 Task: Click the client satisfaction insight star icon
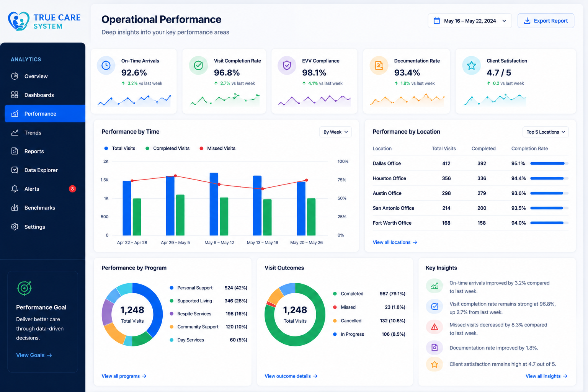tap(434, 364)
